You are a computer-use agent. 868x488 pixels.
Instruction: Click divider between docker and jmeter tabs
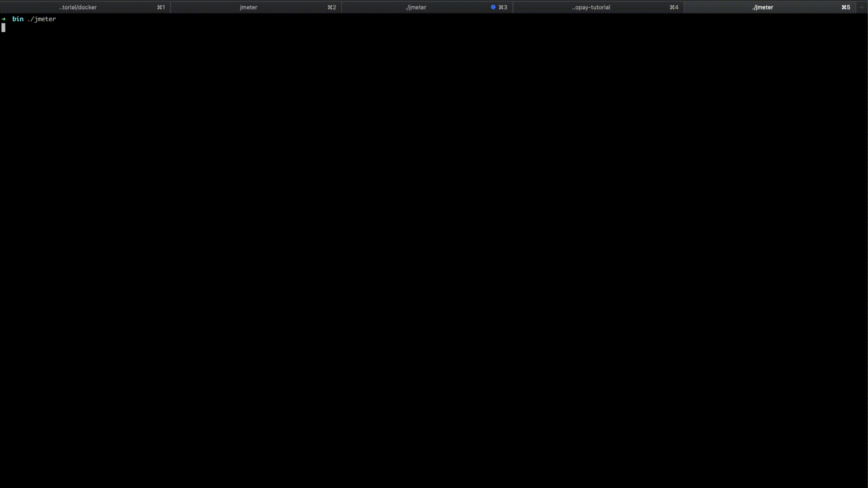tap(170, 7)
